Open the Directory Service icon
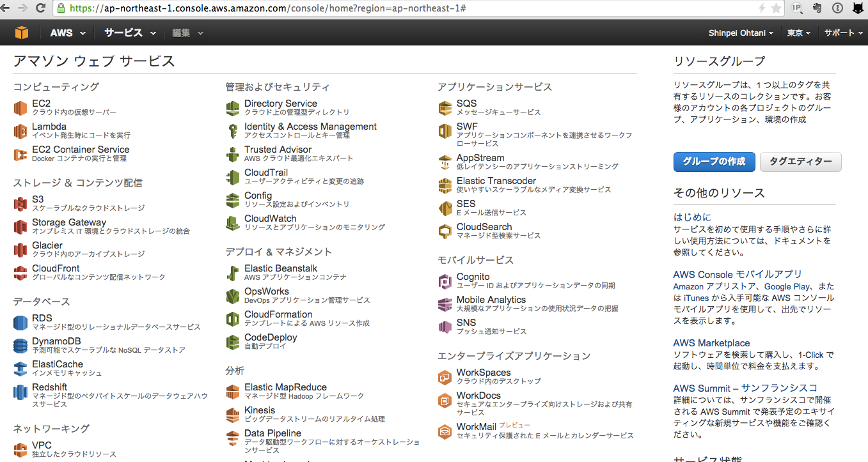The image size is (868, 462). click(233, 108)
